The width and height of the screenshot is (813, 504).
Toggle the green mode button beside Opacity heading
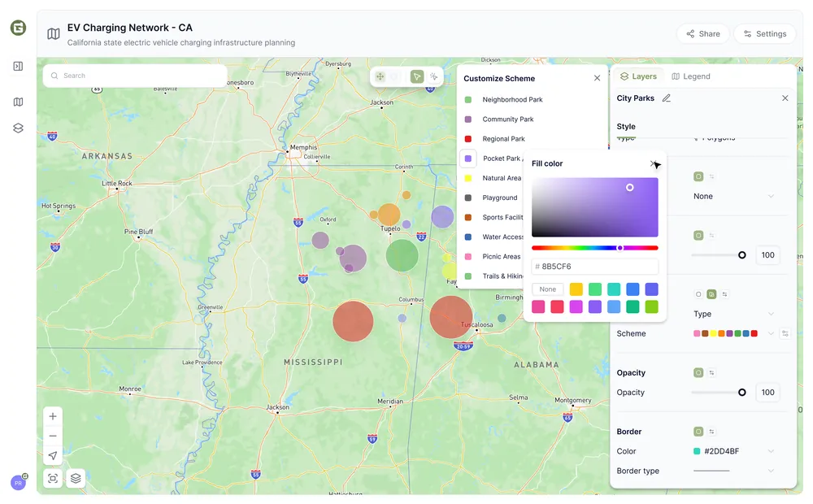[x=698, y=373]
